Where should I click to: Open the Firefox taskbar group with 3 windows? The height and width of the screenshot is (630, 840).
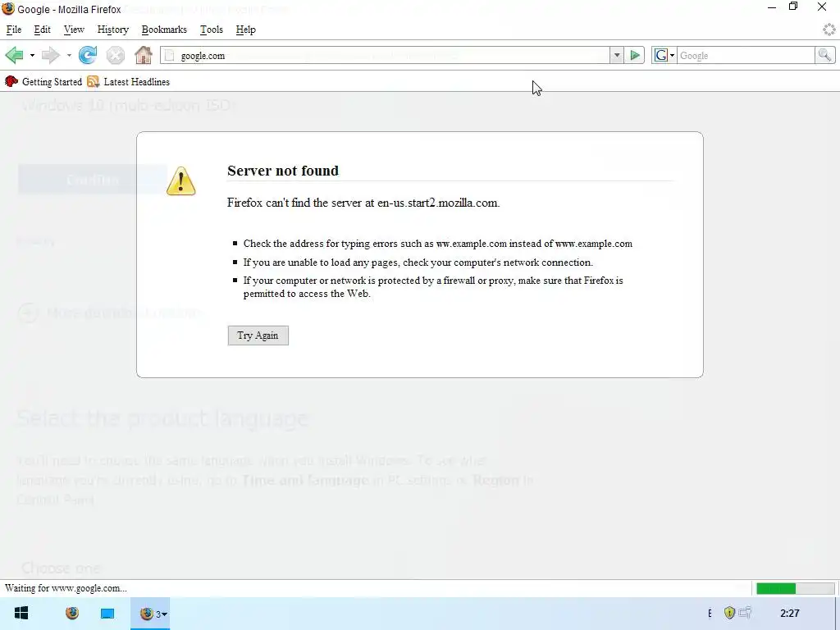click(x=151, y=614)
